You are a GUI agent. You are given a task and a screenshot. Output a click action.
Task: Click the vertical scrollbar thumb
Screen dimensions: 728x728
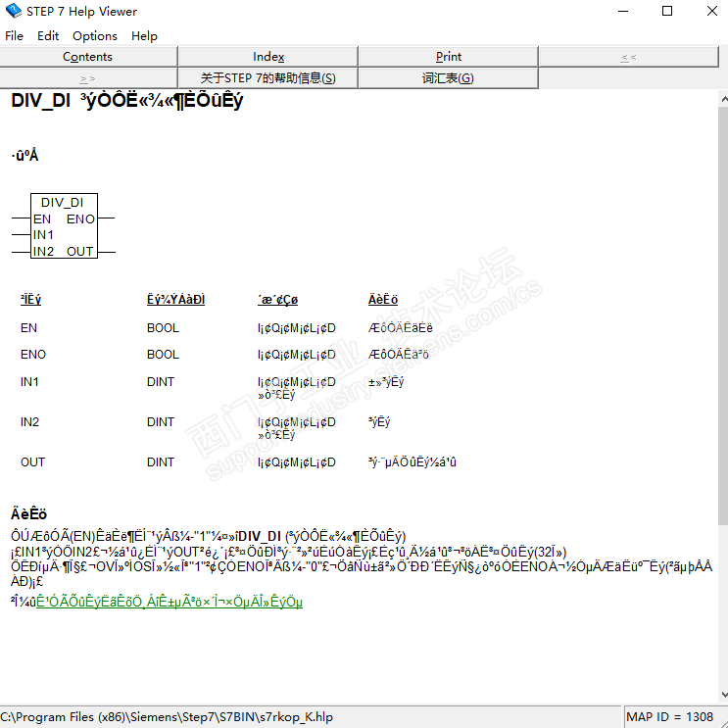723,315
